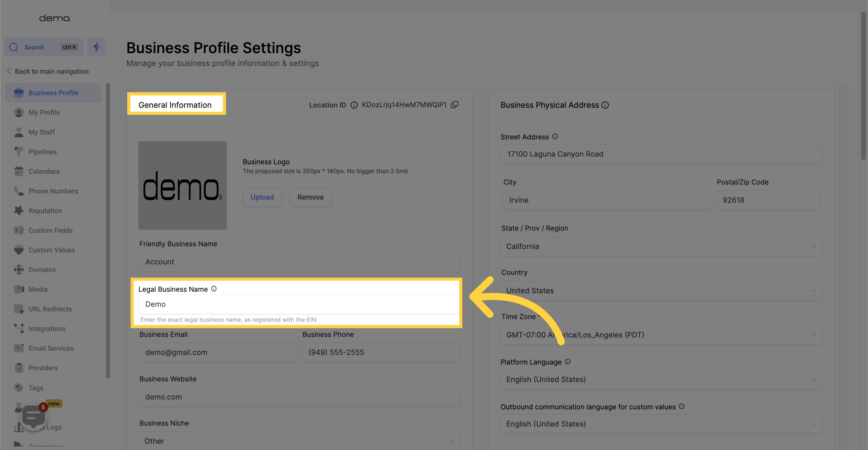Viewport: 868px width, 450px height.
Task: Click the General Information tab
Action: point(175,105)
